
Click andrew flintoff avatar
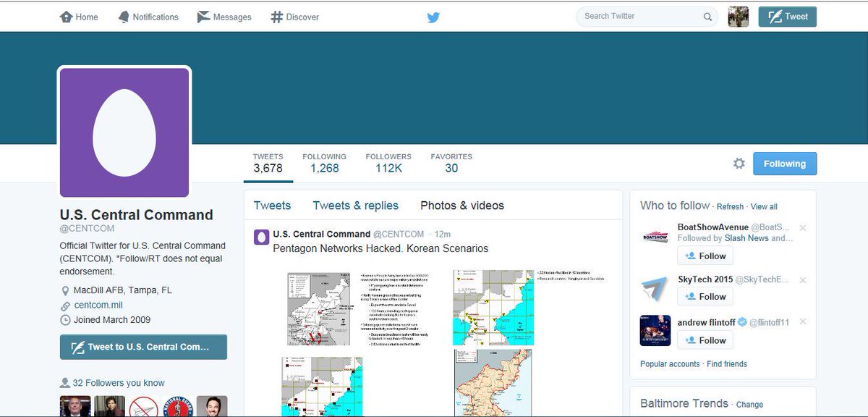point(655,331)
